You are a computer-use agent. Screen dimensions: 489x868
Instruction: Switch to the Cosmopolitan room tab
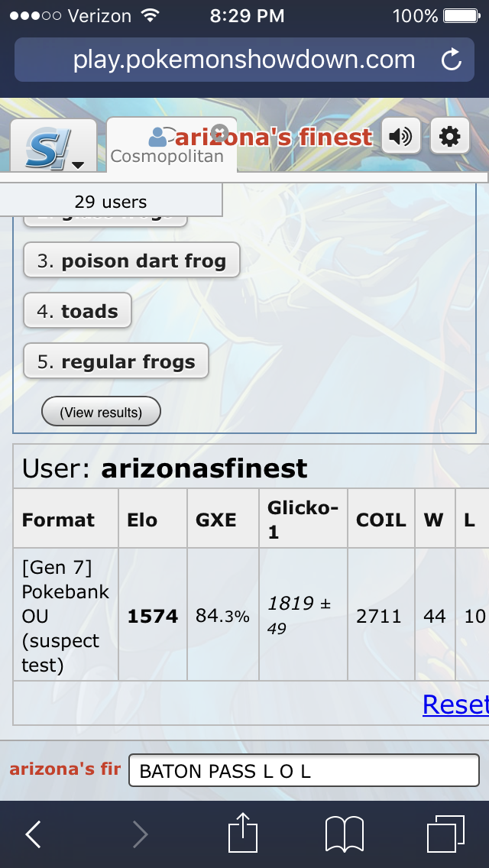167,155
